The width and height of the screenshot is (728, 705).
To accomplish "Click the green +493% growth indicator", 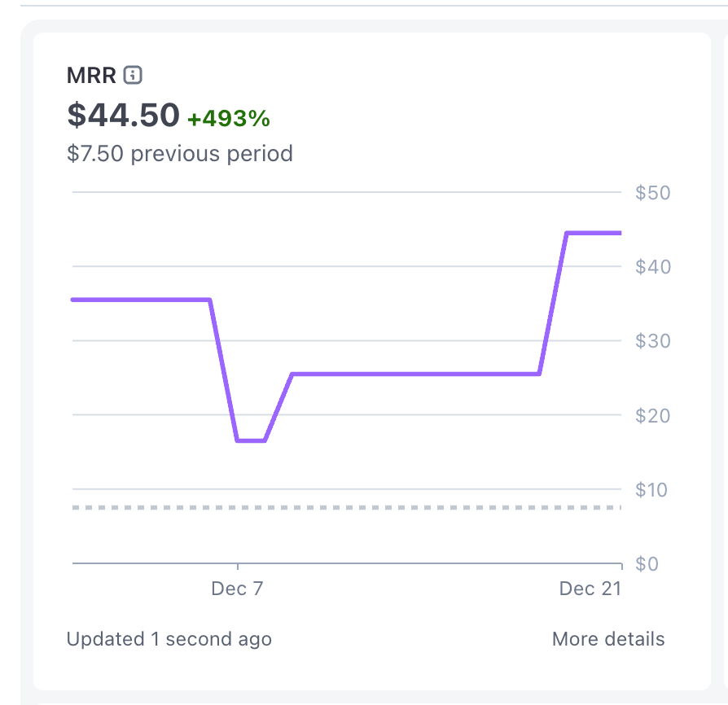I will click(229, 119).
